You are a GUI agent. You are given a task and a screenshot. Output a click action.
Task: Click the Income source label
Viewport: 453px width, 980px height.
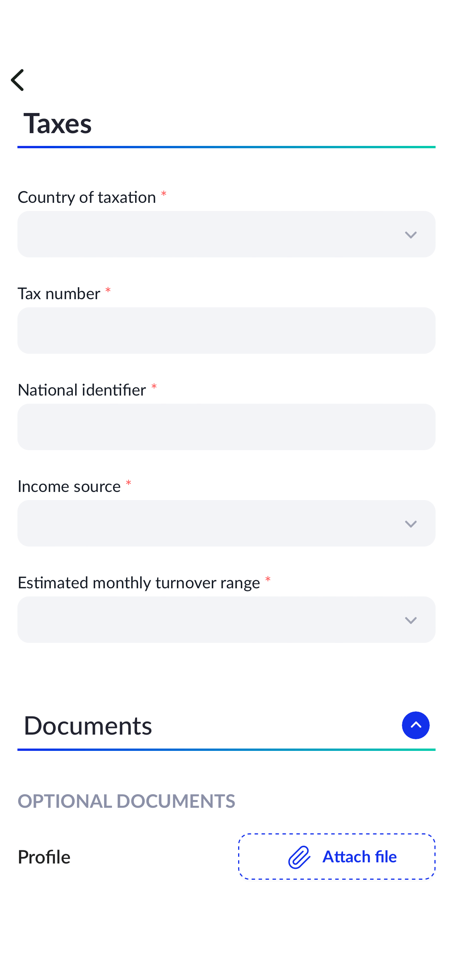(x=69, y=487)
